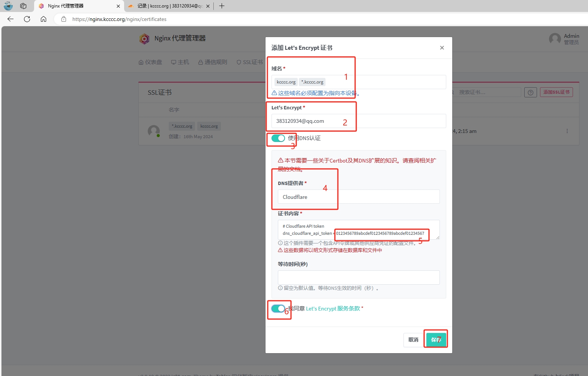Viewport: 588px width, 376px height.
Task: Open the 通信规则 access rules menu
Action: [x=213, y=62]
